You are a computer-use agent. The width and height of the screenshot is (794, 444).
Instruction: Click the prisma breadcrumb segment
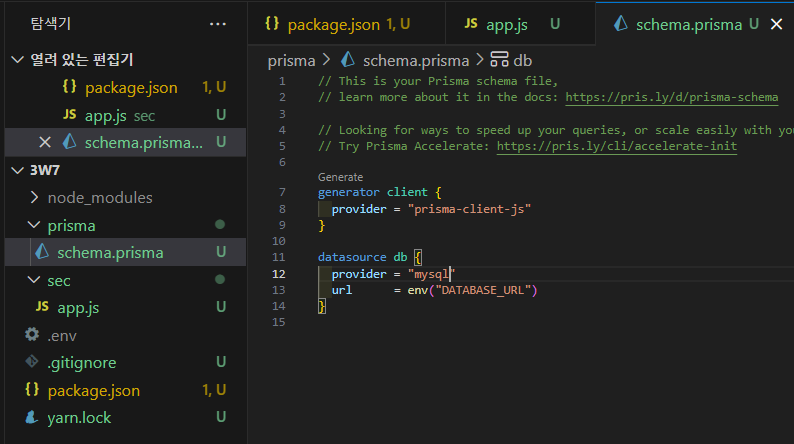(x=291, y=61)
